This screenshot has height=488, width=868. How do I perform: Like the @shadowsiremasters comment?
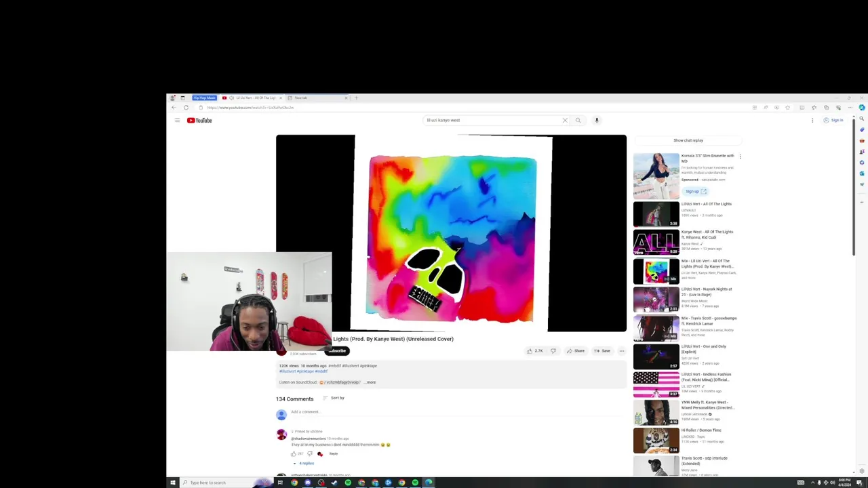coord(294,454)
